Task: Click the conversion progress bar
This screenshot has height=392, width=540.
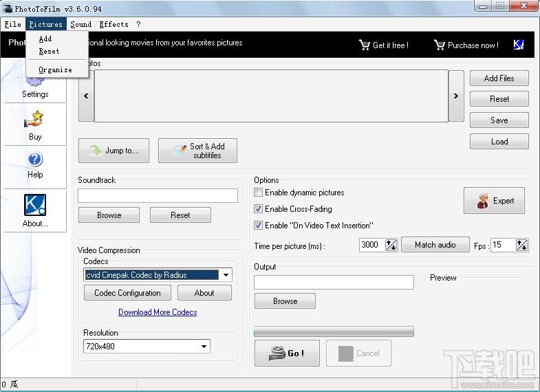Action: pyautogui.click(x=334, y=331)
